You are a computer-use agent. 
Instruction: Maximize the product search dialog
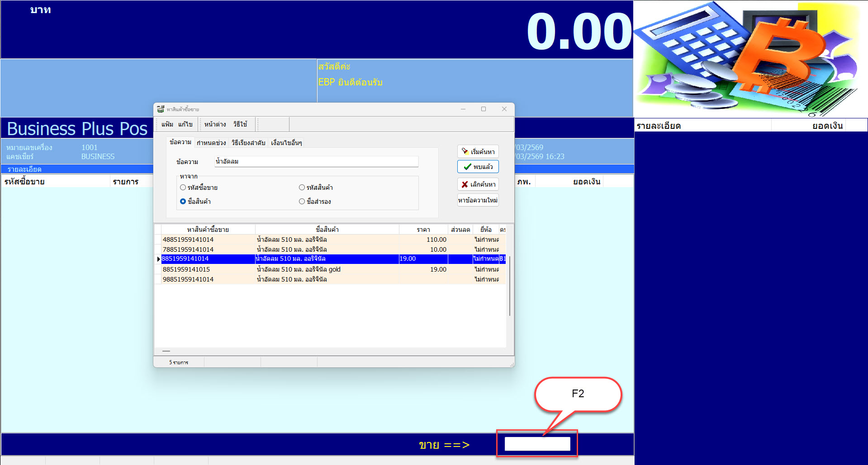pos(484,109)
